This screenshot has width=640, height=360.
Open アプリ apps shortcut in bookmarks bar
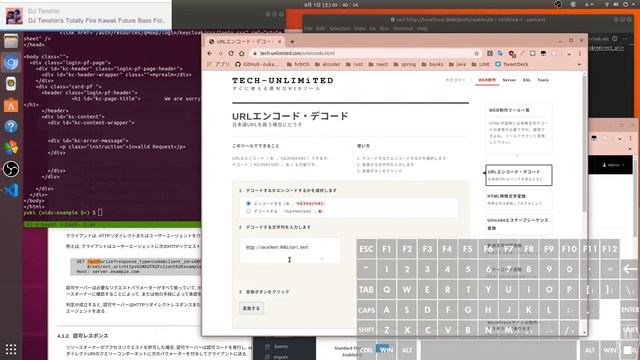point(218,64)
